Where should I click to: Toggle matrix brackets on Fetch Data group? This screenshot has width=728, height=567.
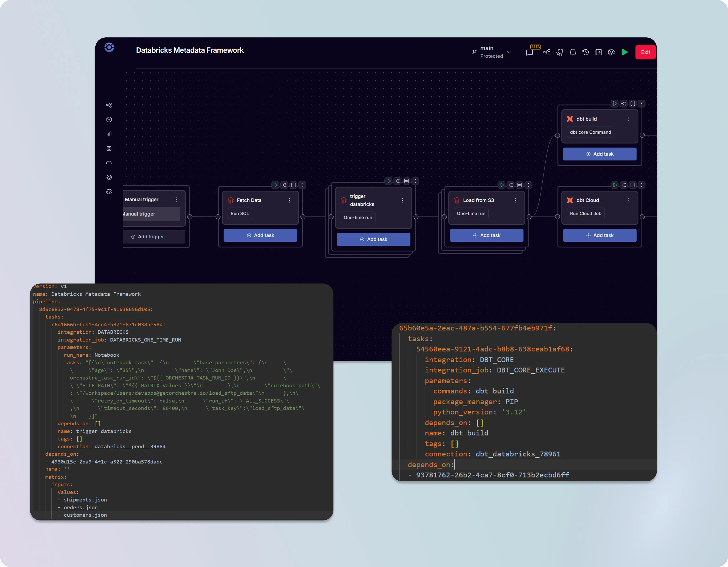[x=293, y=185]
